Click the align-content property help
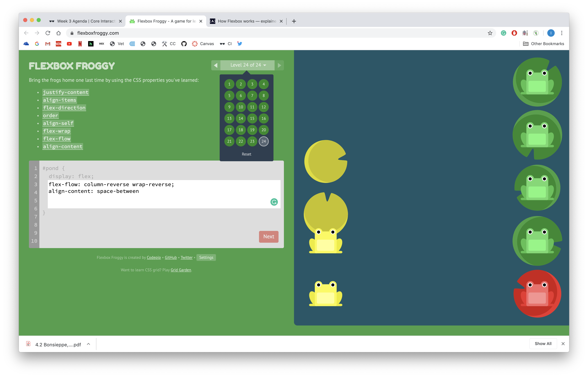588x377 pixels. pyautogui.click(x=63, y=147)
